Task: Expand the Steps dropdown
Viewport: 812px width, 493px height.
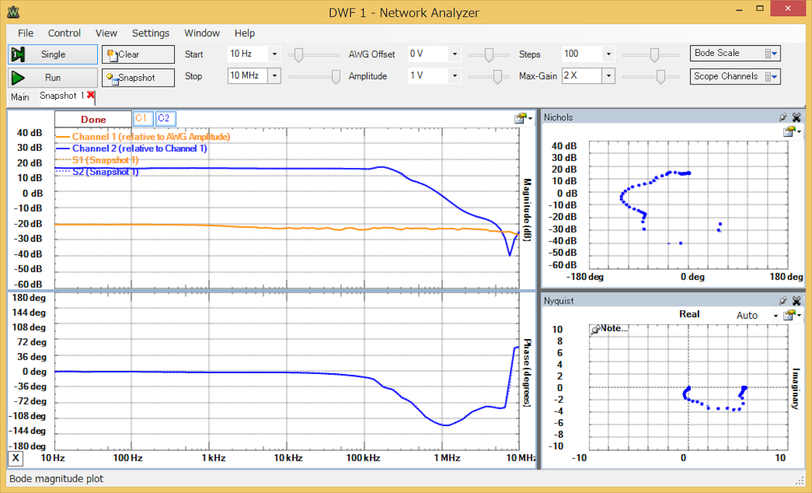Action: point(608,54)
